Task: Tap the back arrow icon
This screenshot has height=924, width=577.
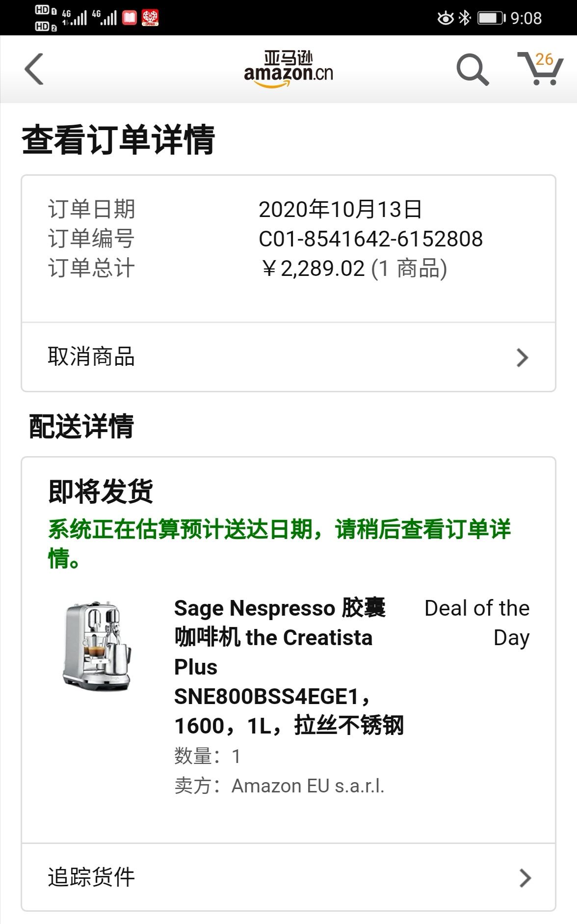Action: point(34,69)
